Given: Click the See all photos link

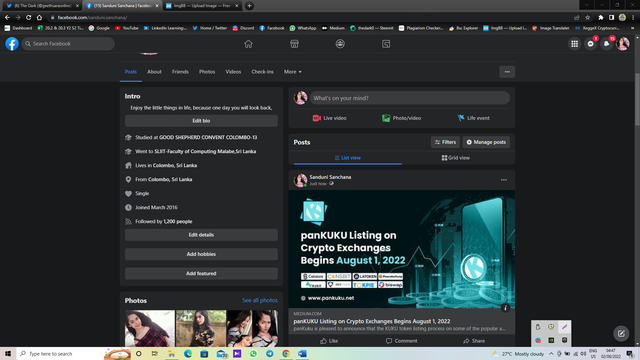Looking at the screenshot, I should pos(260,300).
